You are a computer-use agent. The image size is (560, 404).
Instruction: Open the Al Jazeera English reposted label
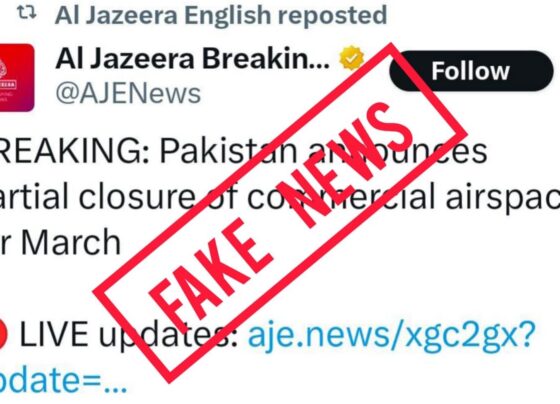pos(221,15)
